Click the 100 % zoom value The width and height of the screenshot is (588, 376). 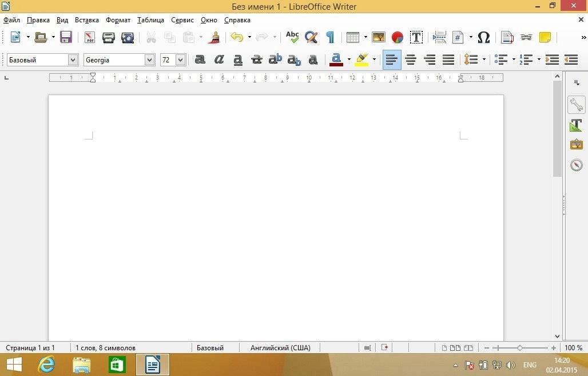[x=573, y=348]
